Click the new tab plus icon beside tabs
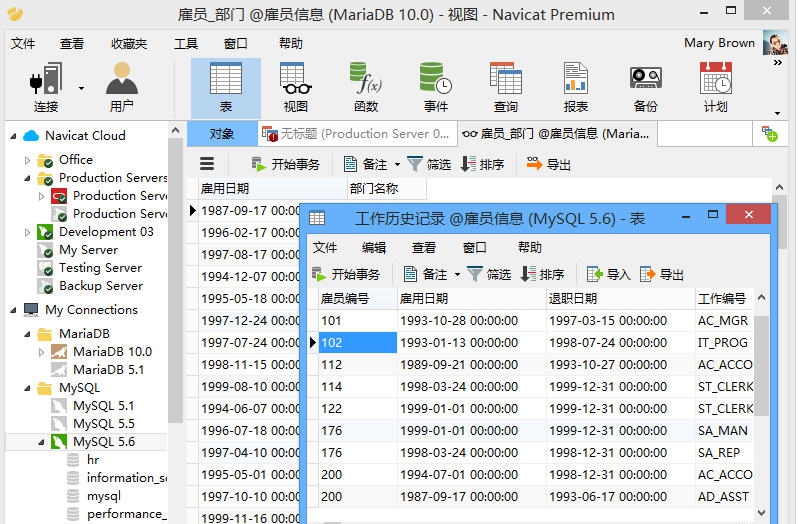 click(x=769, y=134)
